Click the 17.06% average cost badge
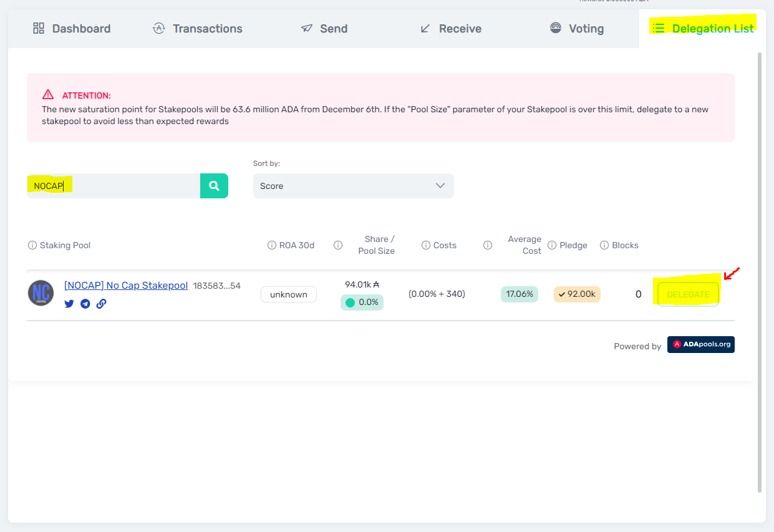Screen dimensions: 774x532 pyautogui.click(x=520, y=294)
